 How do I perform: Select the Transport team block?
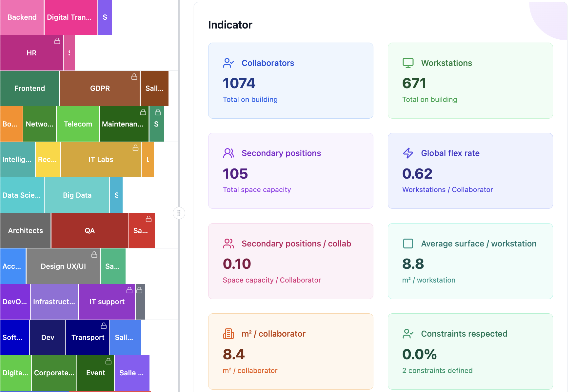tap(88, 337)
